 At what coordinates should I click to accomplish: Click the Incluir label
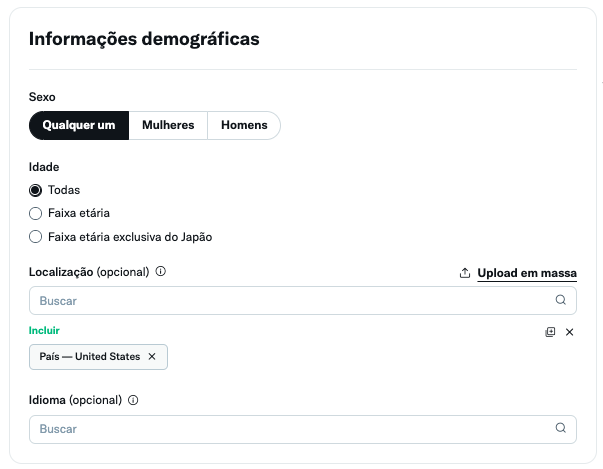click(44, 331)
